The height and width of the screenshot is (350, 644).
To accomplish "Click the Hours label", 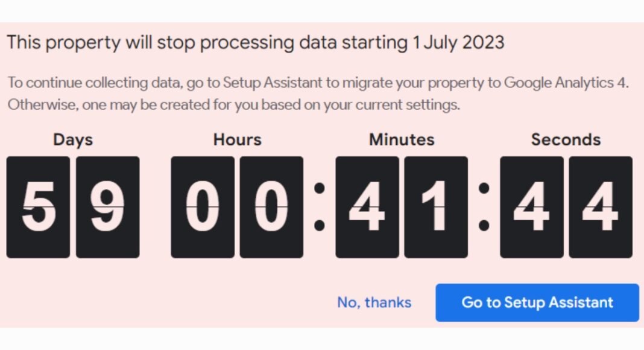I will tap(237, 140).
